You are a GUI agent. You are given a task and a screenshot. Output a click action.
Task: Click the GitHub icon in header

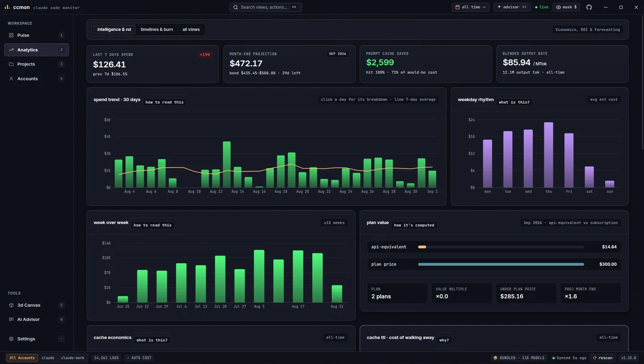[x=589, y=7]
